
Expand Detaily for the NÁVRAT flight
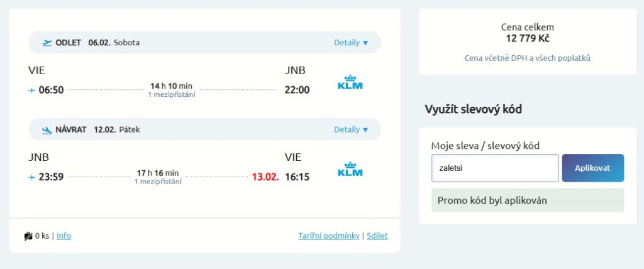[351, 129]
